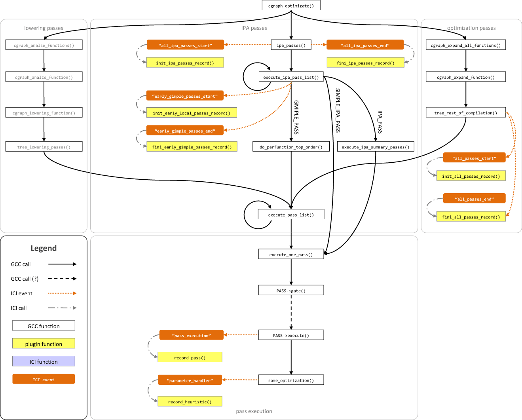Click the "pass_execution" event box
Image resolution: width=522 pixels, height=420 pixels.
pos(192,335)
